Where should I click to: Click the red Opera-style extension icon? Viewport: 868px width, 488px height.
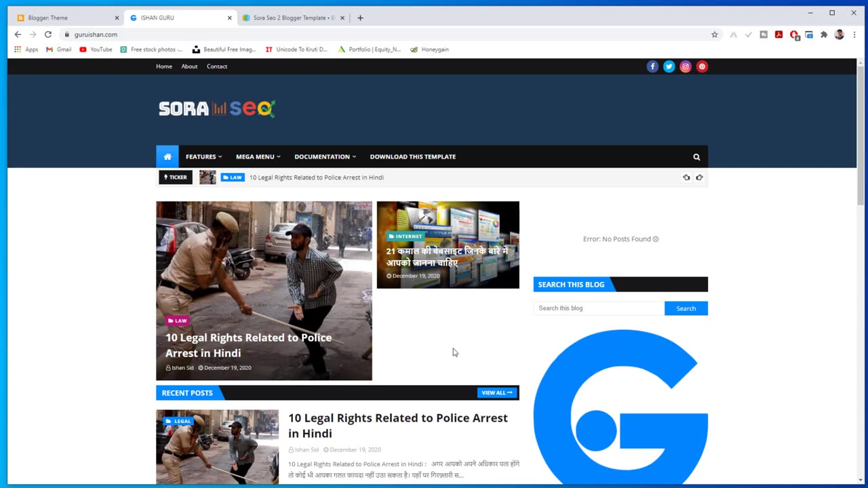[x=794, y=35]
